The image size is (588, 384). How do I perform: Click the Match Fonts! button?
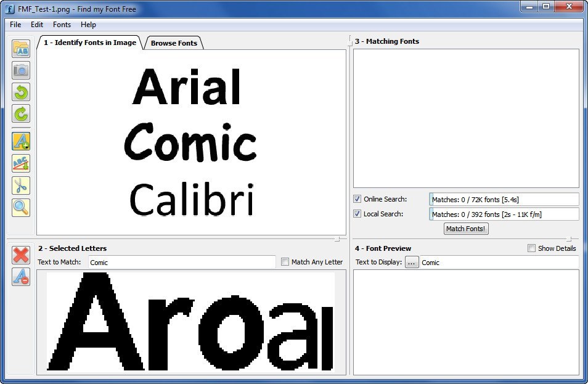(466, 229)
